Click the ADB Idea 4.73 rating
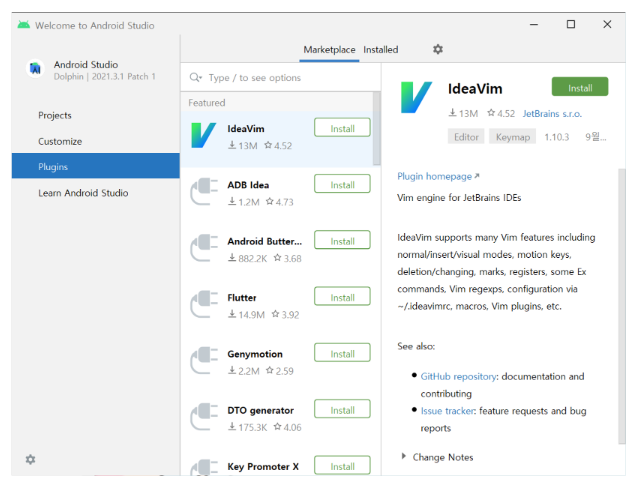Screen dimensions: 639x490 (280, 202)
